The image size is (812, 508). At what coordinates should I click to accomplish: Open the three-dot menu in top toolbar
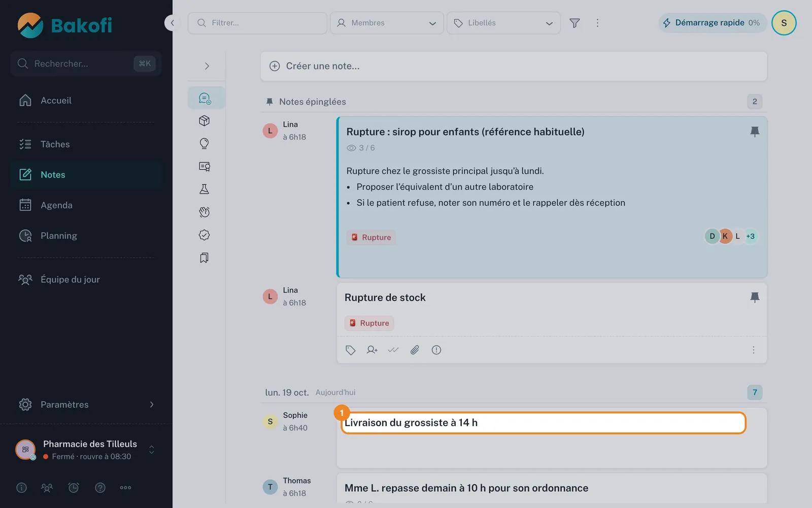tap(597, 23)
